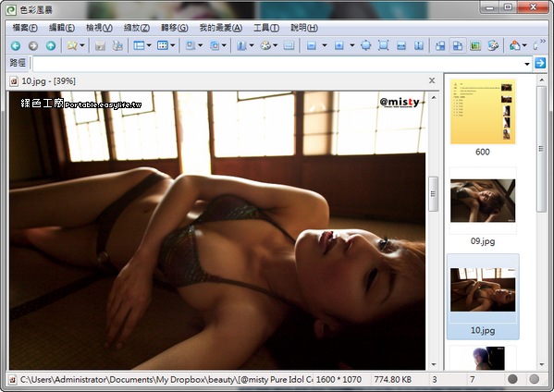Toggle the highlighted preview layout icon
The height and width of the screenshot is (392, 554).
[458, 45]
